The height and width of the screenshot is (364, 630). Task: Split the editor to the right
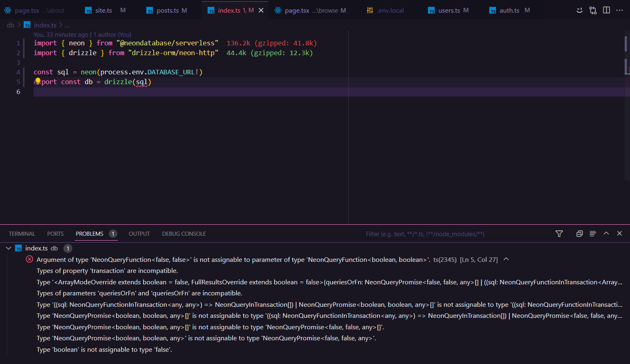606,10
